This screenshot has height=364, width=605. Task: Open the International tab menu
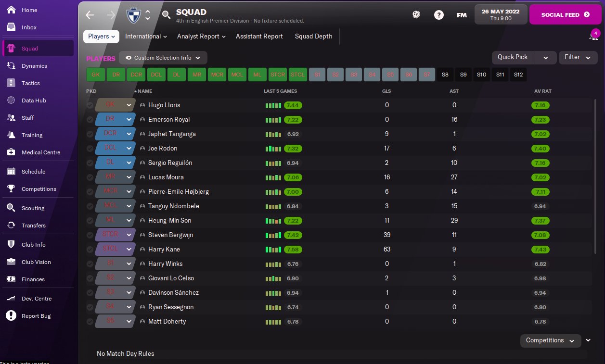(146, 37)
